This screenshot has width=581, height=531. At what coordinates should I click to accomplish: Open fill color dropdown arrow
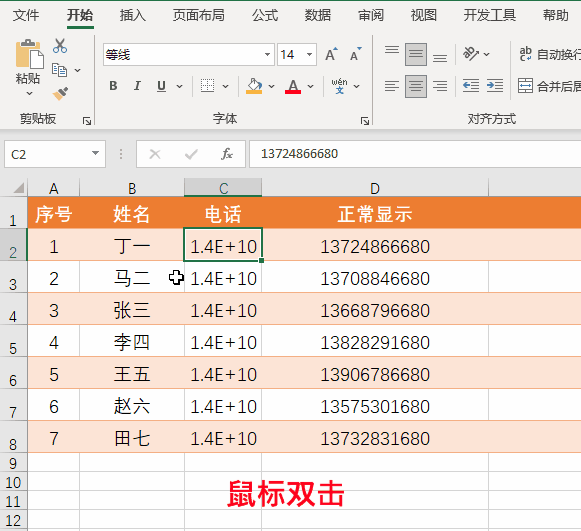coord(272,86)
